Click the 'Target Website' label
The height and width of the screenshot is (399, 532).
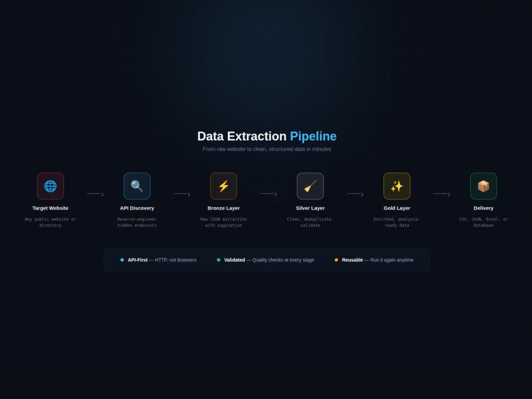pos(50,208)
